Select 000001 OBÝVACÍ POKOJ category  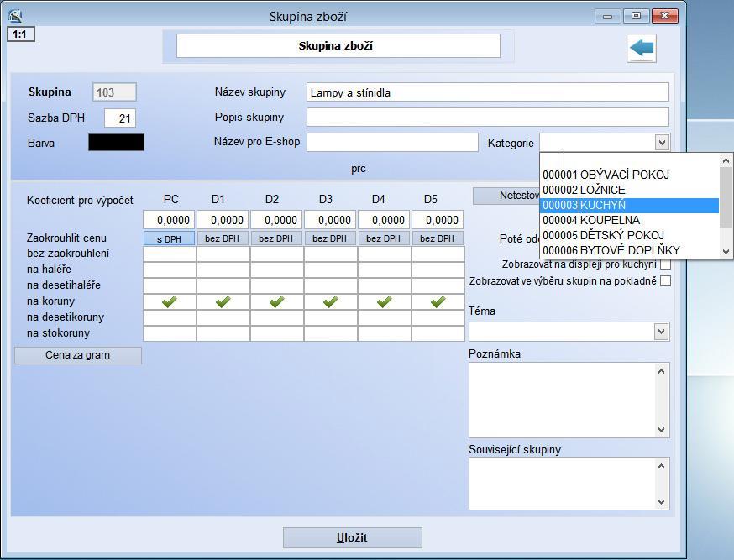629,175
